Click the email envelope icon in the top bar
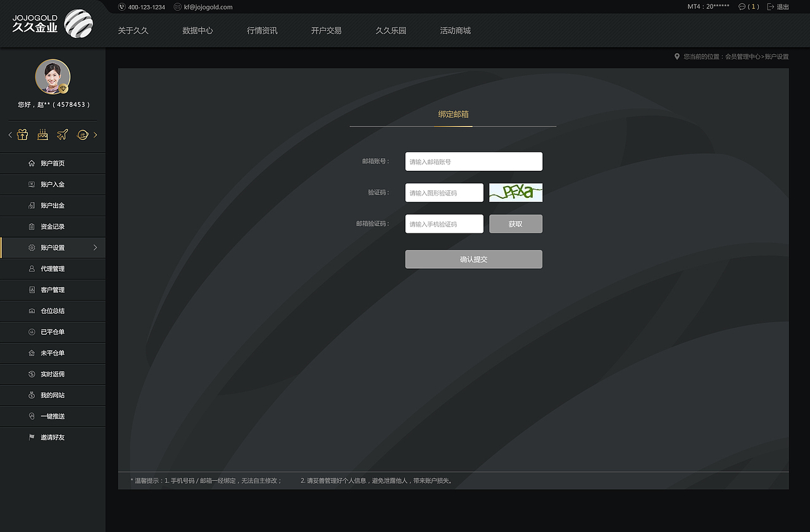Screen dimensions: 810x532 point(177,7)
